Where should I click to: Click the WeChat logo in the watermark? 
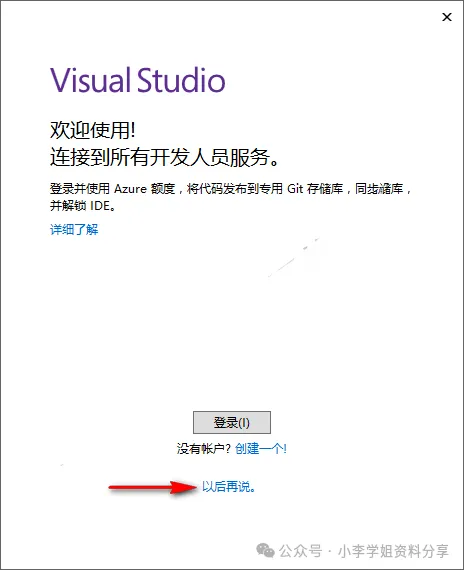point(265,550)
